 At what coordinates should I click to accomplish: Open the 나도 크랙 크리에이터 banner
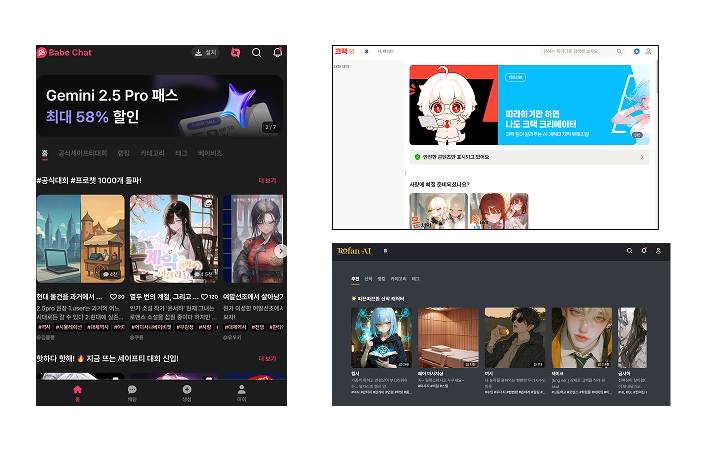[x=529, y=105]
